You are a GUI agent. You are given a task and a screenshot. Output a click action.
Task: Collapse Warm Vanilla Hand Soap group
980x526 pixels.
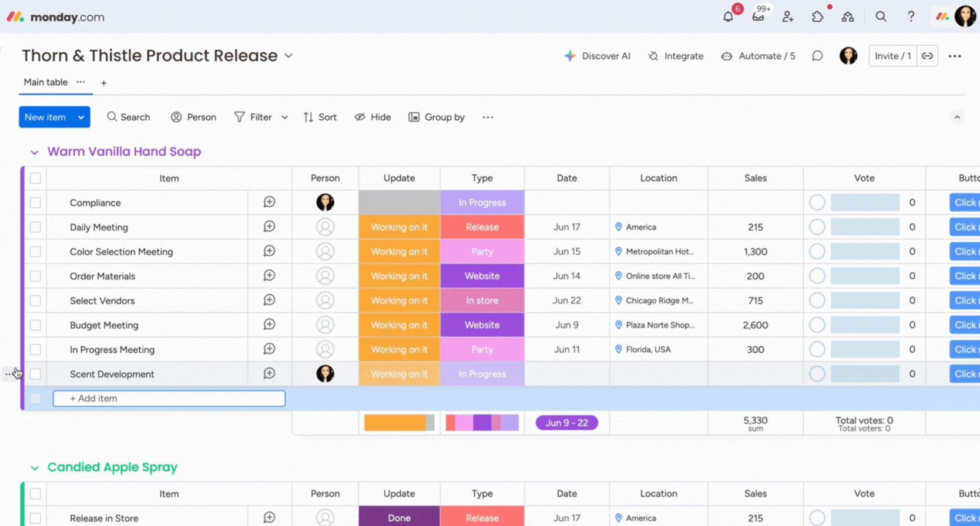point(35,152)
